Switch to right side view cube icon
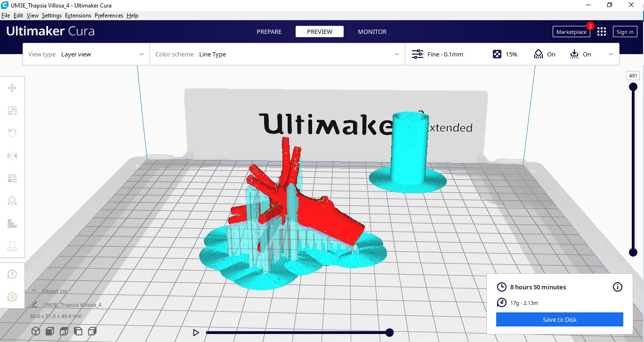The image size is (644, 342). point(92,332)
